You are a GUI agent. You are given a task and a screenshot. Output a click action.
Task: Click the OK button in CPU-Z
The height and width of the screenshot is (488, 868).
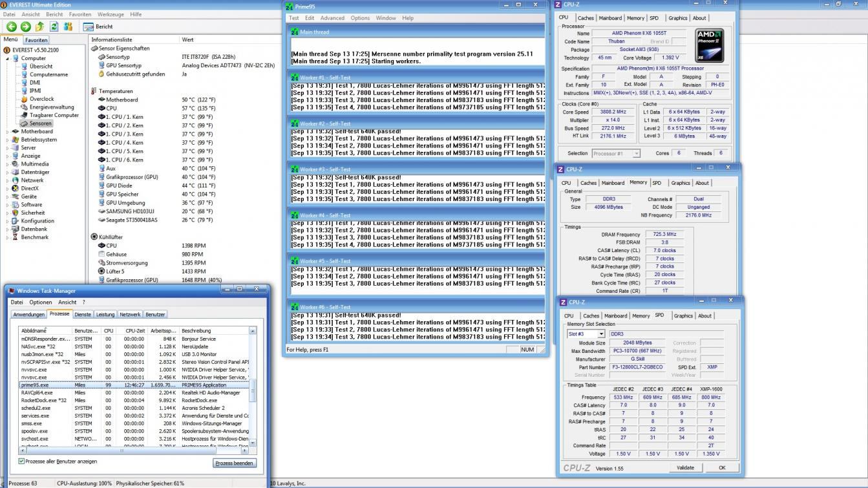(x=722, y=468)
